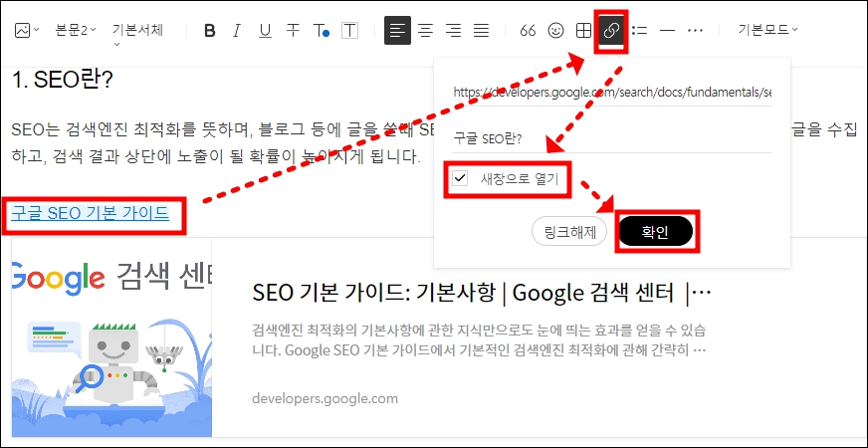This screenshot has height=448, width=868.
Task: Align text right
Action: tap(453, 31)
